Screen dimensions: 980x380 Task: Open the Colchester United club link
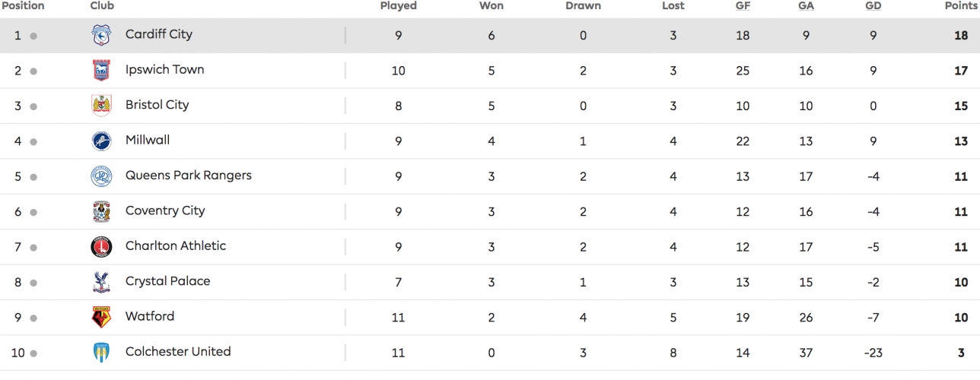click(x=178, y=351)
